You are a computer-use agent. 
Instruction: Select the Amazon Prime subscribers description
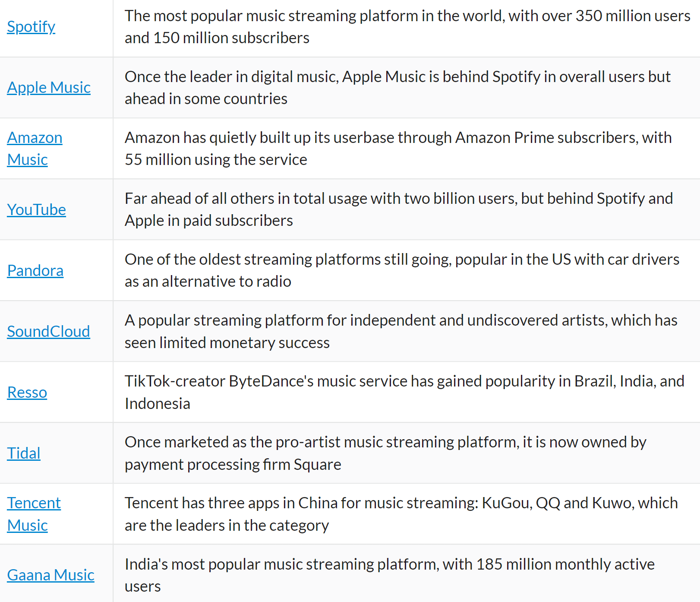(398, 149)
